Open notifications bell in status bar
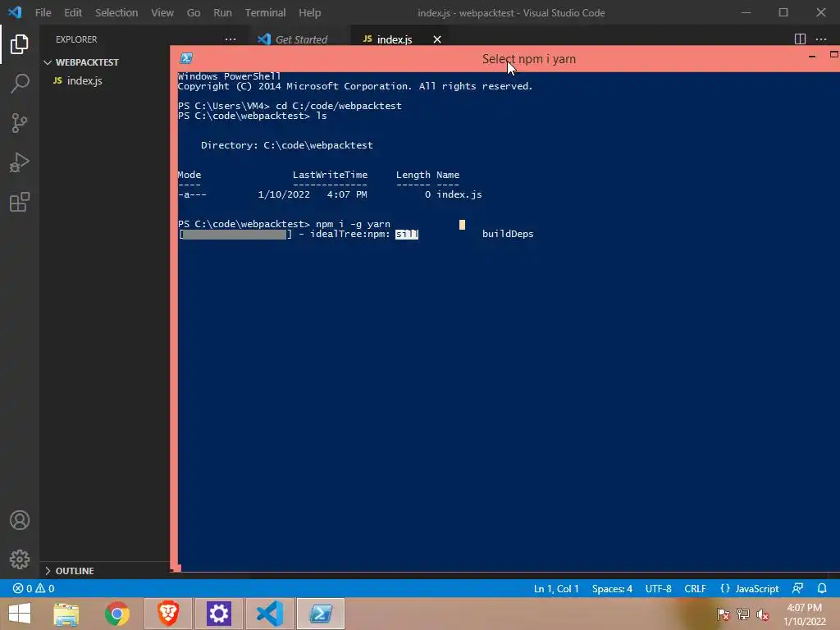This screenshot has height=630, width=840. click(822, 588)
